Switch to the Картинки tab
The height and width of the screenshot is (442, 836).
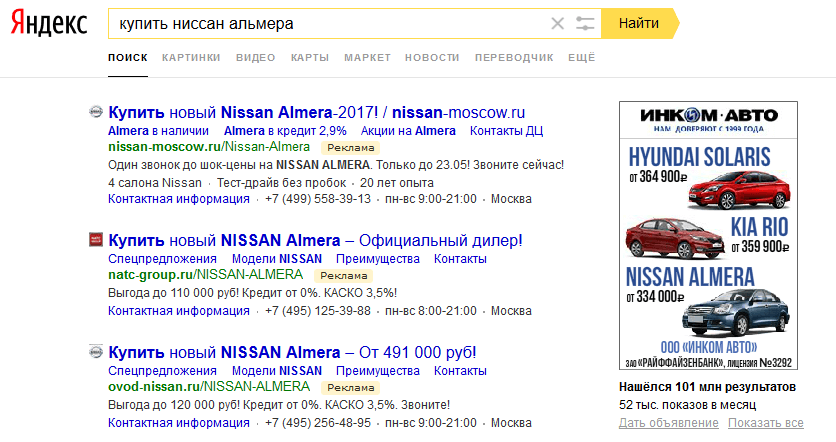coord(190,58)
